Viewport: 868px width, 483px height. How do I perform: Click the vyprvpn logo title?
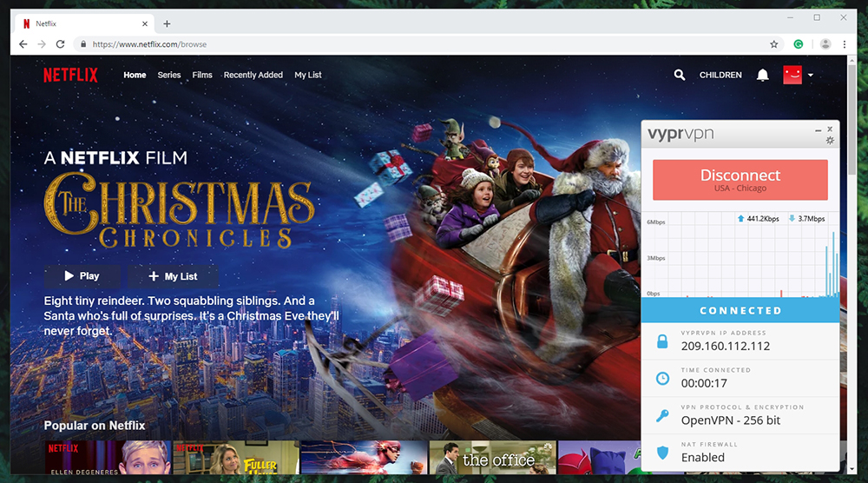coord(681,134)
